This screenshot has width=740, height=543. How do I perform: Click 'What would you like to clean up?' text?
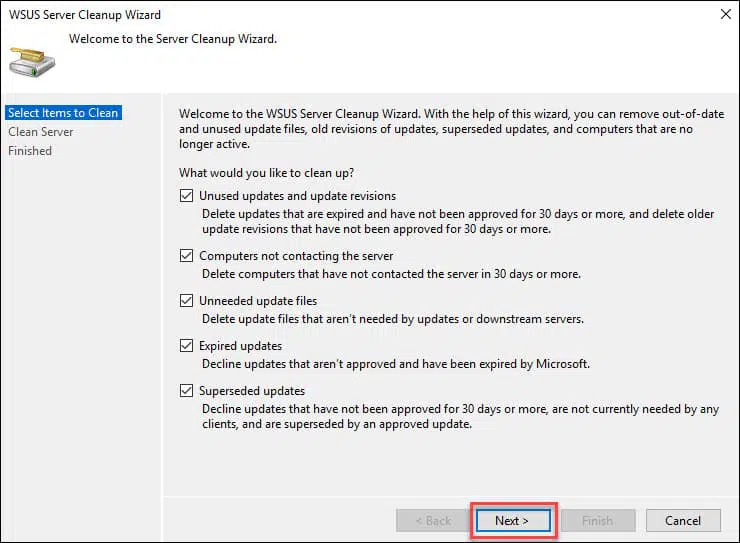266,173
